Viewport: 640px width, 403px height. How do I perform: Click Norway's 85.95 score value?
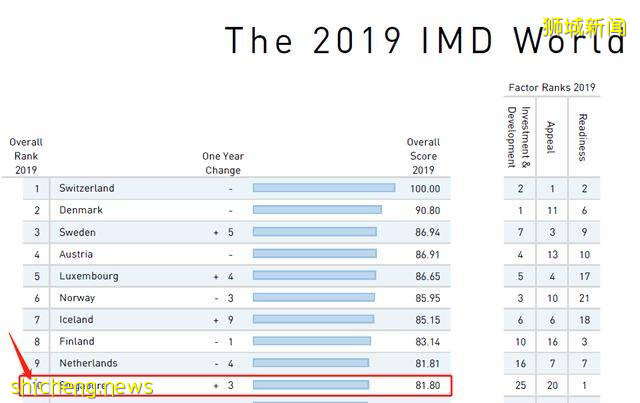424,298
